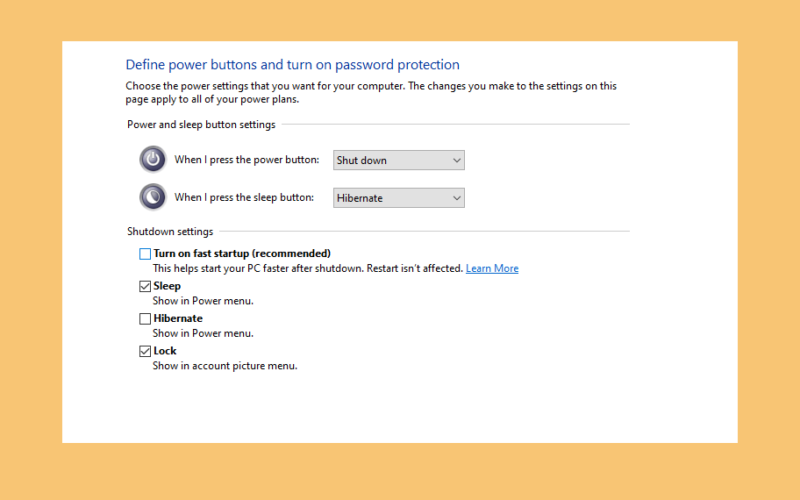The width and height of the screenshot is (800, 500).
Task: Enable Turn on fast startup checkbox
Action: pos(145,254)
